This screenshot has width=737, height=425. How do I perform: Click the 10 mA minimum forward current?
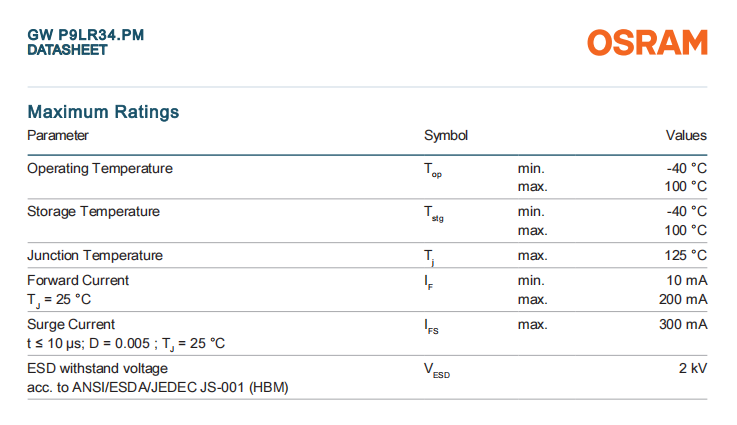(x=687, y=280)
